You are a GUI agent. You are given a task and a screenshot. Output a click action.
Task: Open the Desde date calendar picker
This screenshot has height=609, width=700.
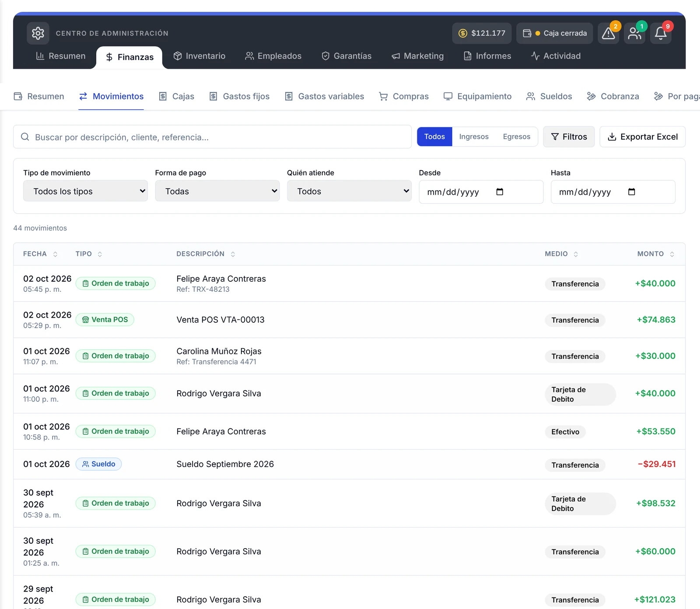click(x=500, y=192)
